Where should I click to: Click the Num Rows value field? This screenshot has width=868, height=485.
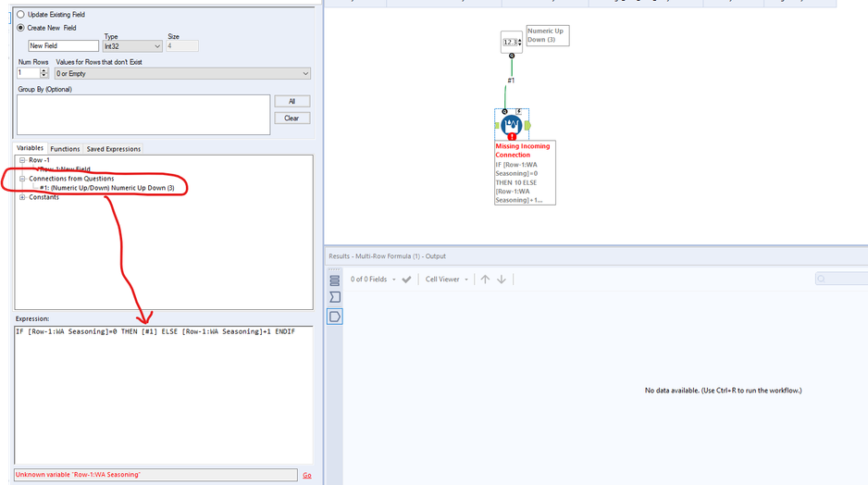tap(29, 73)
